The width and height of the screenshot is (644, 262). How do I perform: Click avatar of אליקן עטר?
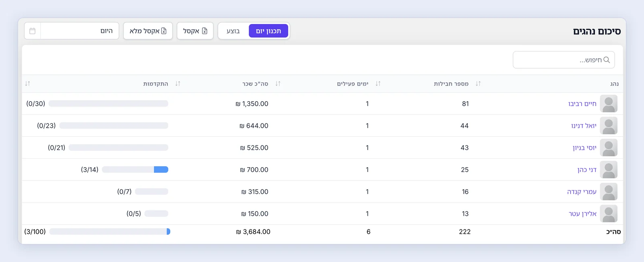coord(609,214)
